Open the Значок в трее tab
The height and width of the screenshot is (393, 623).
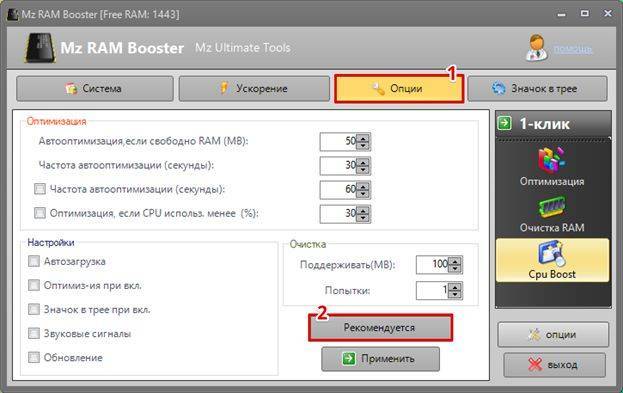[x=538, y=89]
